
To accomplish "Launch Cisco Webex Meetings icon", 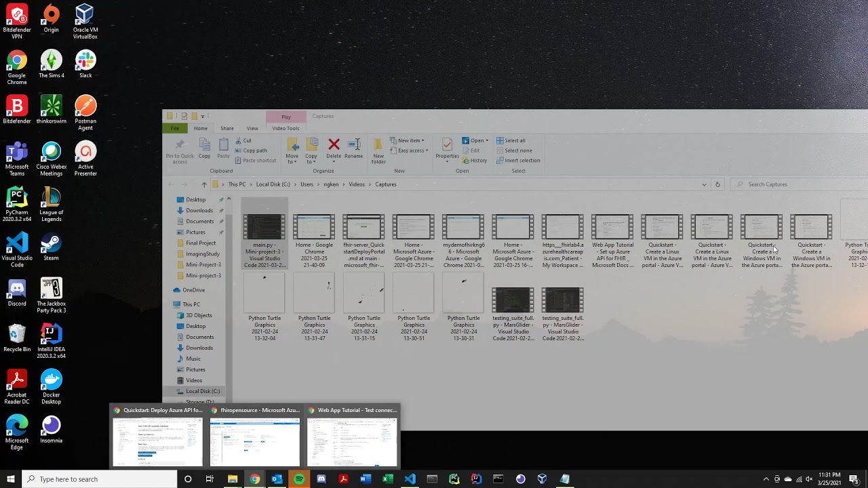I will pos(51,158).
